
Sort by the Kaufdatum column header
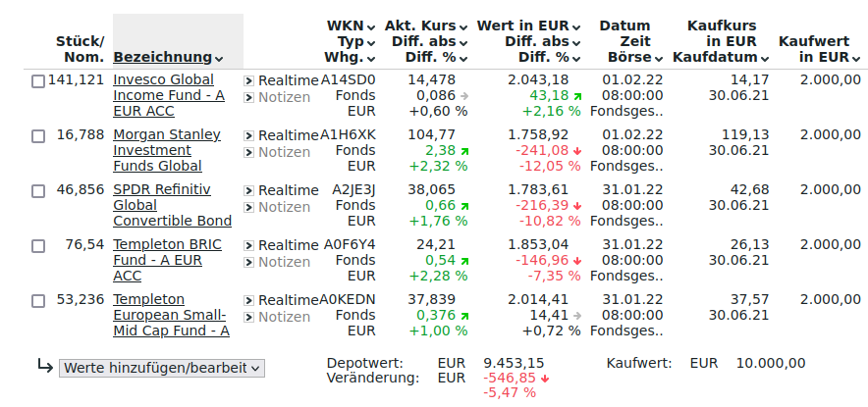click(716, 58)
